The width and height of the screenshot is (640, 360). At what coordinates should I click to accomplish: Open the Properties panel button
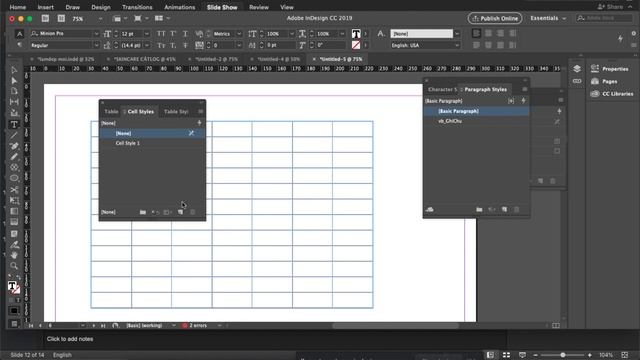[611, 69]
